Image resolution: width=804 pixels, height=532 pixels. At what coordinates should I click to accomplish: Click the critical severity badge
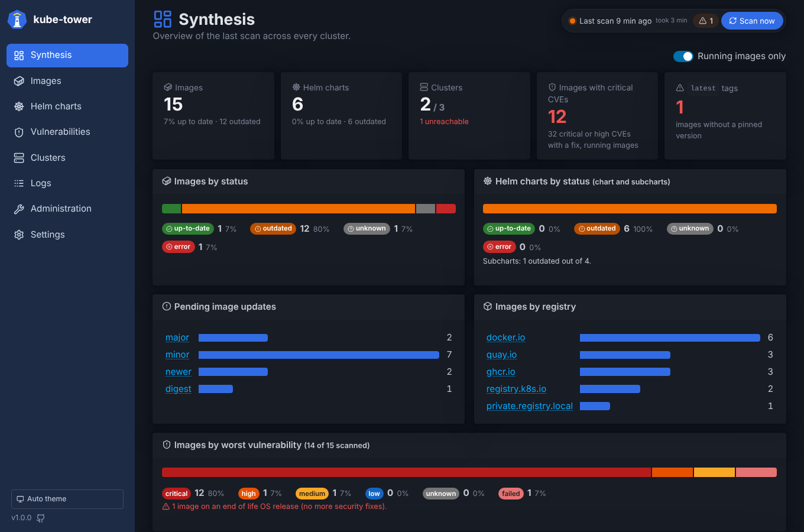[x=176, y=494]
